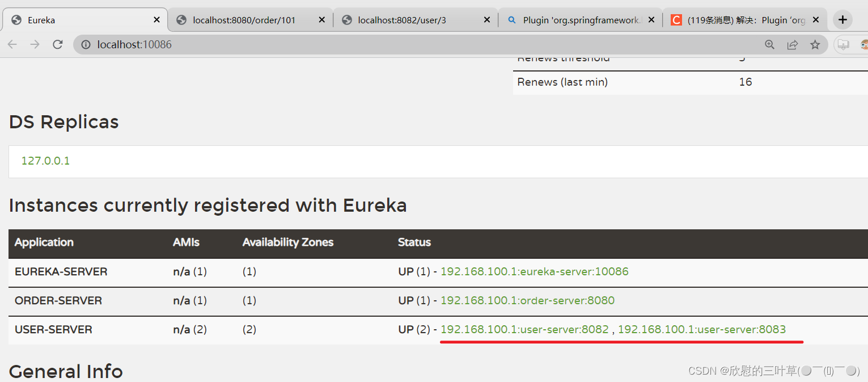Close the localhost:8082/user/3 tab
The height and width of the screenshot is (382, 868).
point(487,20)
